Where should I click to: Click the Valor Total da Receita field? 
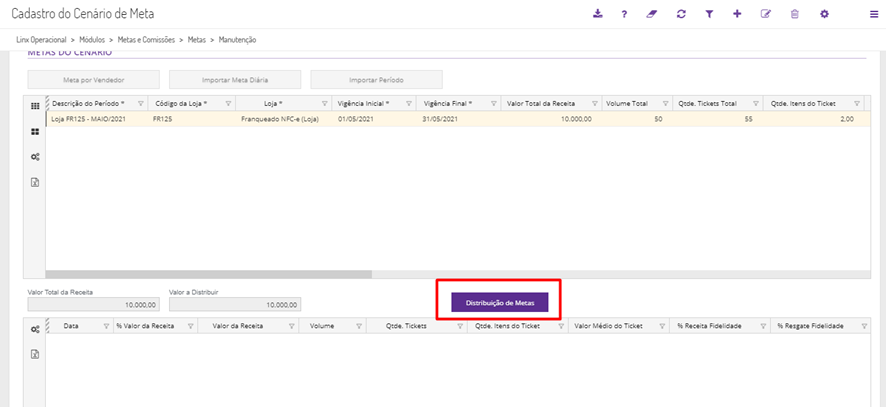94,305
